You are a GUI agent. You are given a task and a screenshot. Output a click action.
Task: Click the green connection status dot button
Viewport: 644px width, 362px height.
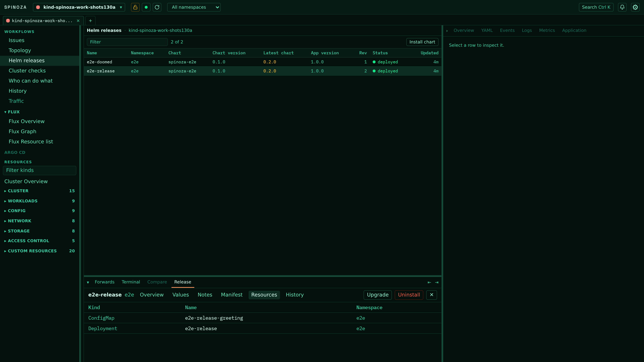tap(146, 7)
